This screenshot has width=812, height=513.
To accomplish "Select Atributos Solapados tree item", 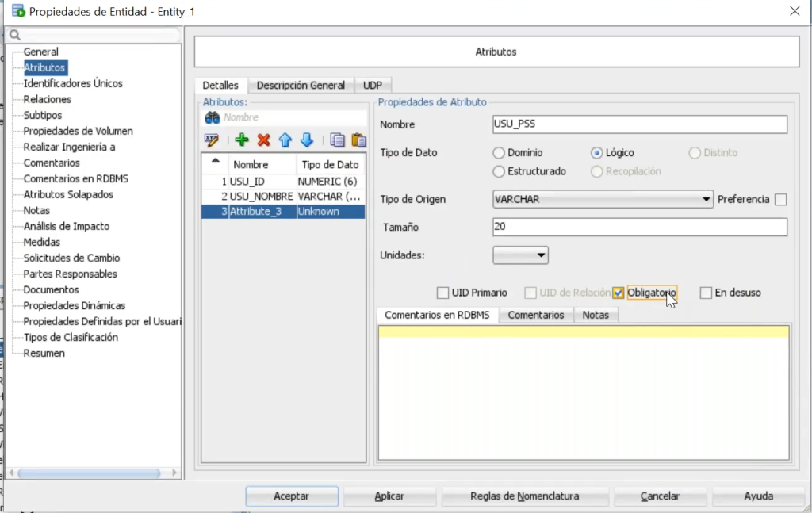I will tap(68, 194).
